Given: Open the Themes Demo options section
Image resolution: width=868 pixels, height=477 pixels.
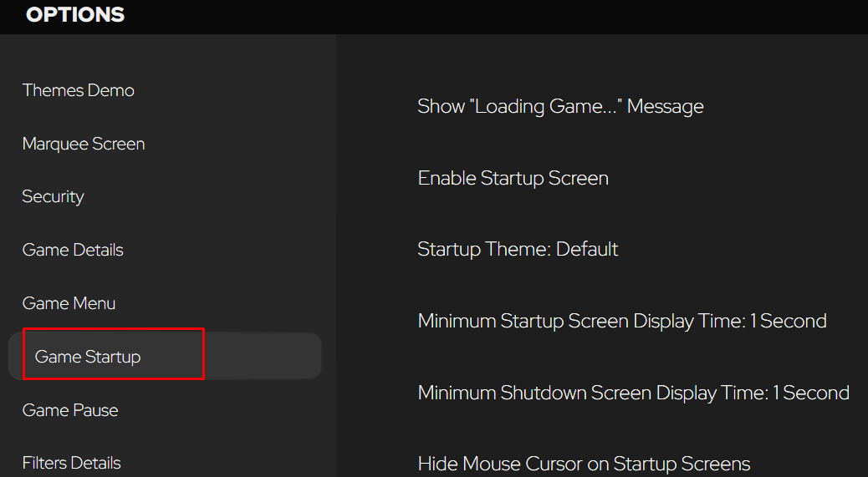Looking at the screenshot, I should point(78,90).
